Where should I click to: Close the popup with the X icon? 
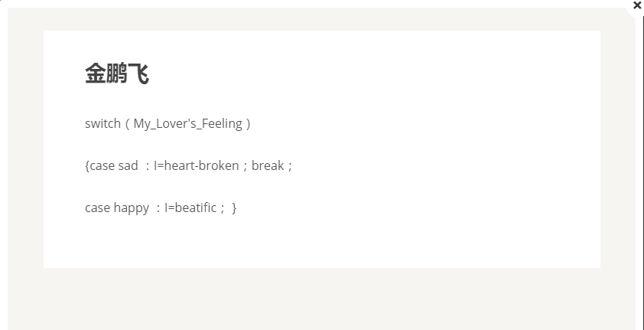tap(637, 5)
